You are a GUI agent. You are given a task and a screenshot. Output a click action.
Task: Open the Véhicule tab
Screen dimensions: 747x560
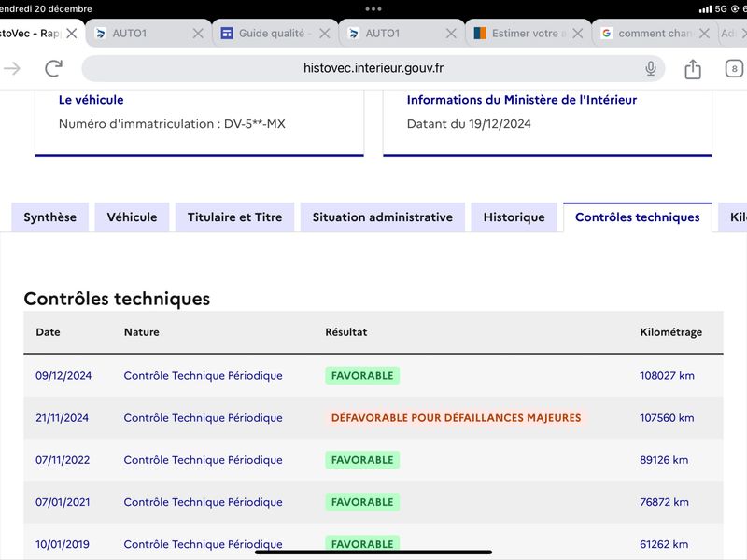132,217
